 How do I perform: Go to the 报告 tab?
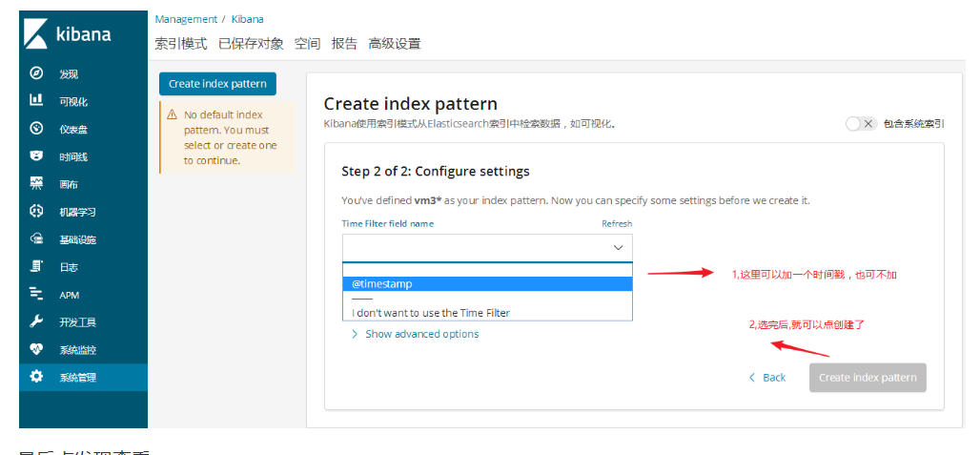344,44
